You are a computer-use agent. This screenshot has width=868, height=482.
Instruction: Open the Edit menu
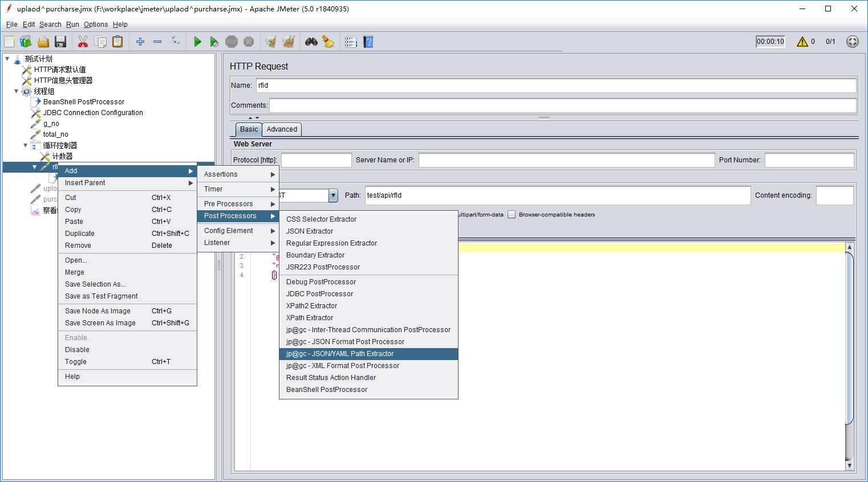pyautogui.click(x=29, y=24)
